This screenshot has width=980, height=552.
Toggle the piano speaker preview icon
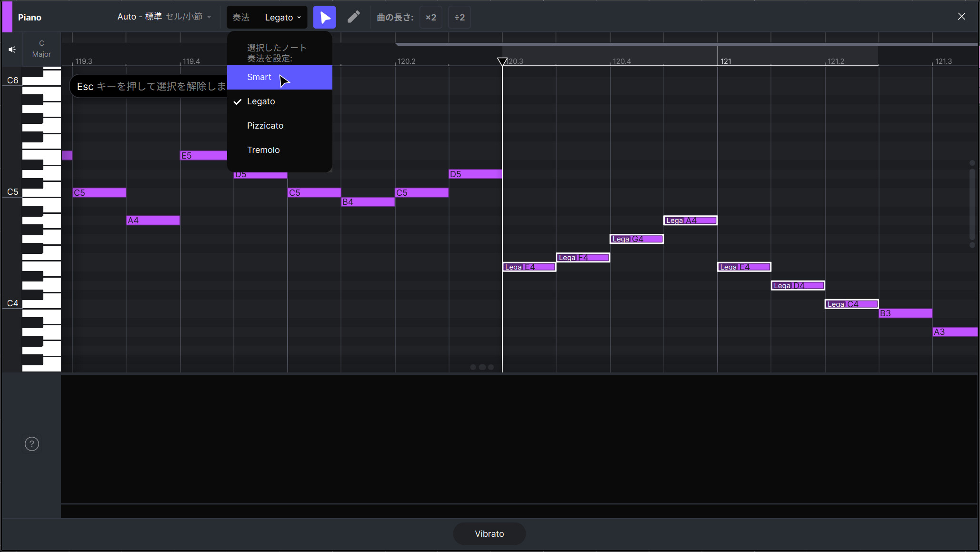point(12,50)
